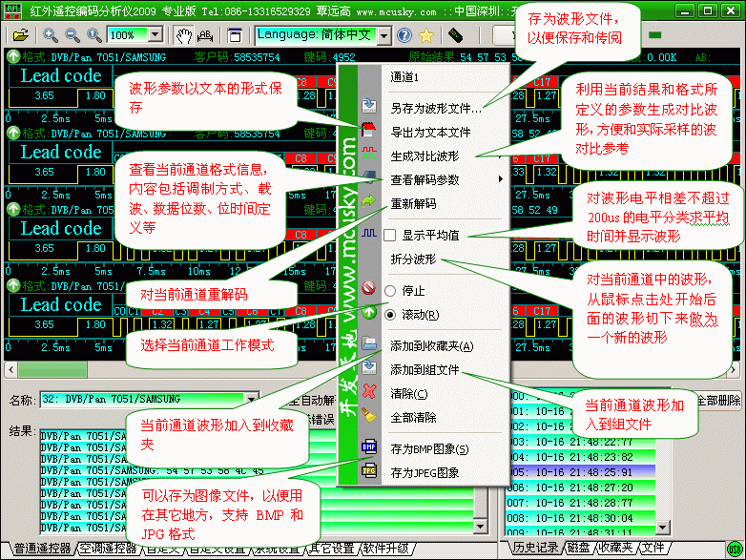Click the help question mark icon

click(404, 35)
